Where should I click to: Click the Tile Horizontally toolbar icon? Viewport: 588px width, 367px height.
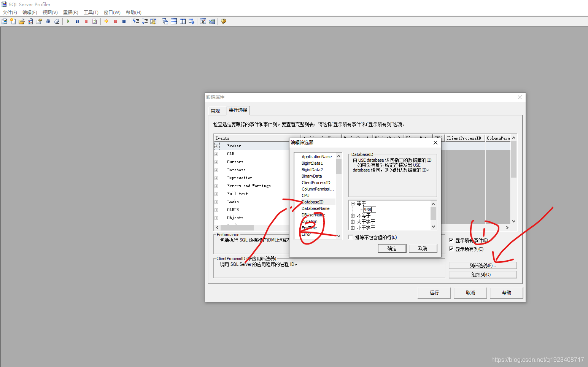174,21
